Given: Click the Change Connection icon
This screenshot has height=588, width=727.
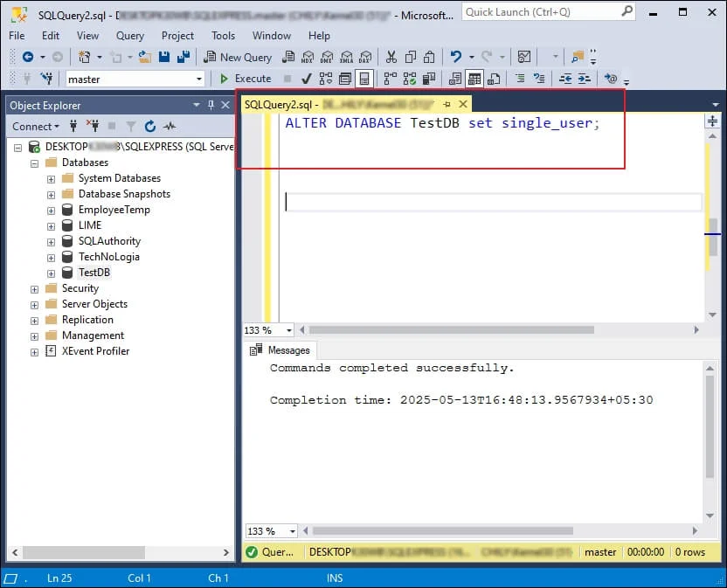Looking at the screenshot, I should click(46, 79).
